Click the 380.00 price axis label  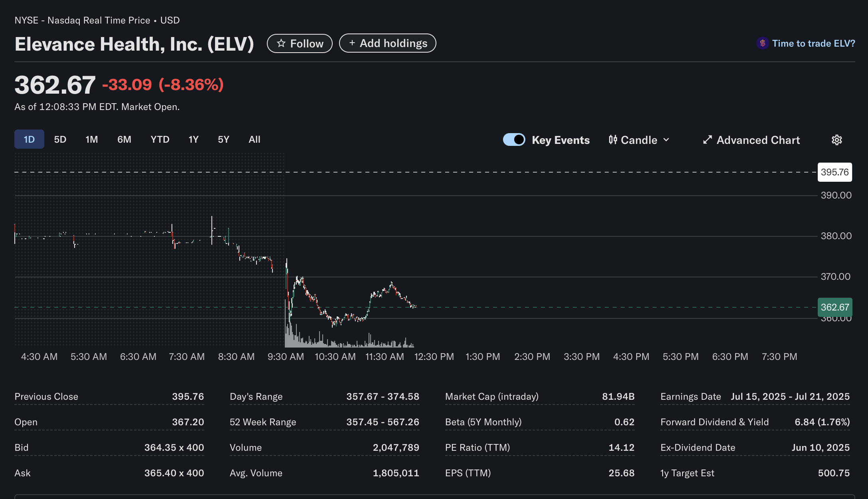[x=836, y=236]
